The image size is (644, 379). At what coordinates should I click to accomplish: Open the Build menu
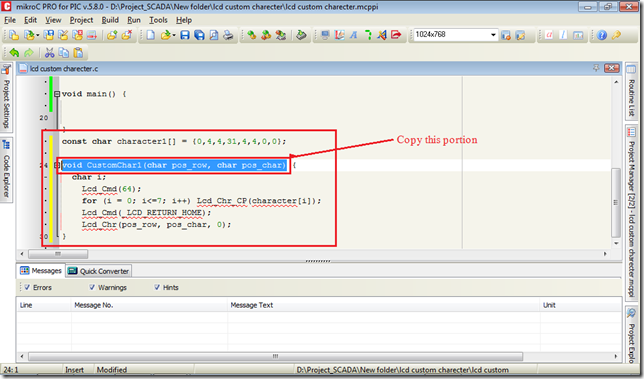pos(110,20)
